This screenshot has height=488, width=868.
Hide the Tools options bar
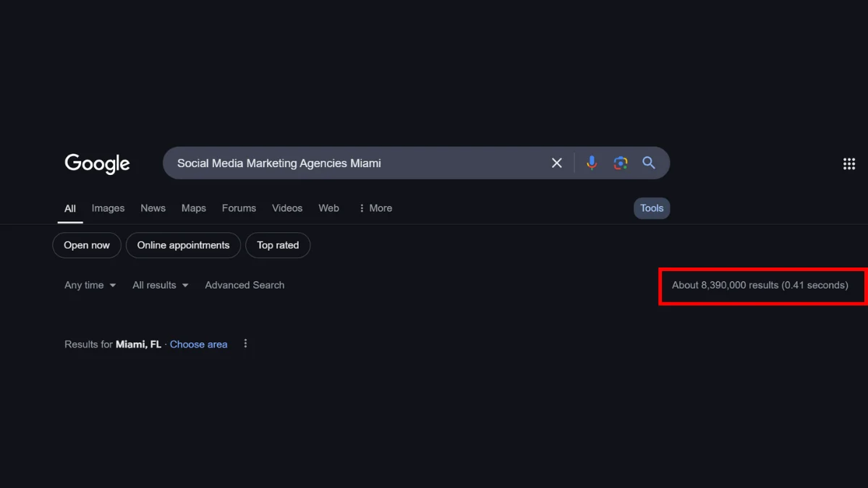click(x=651, y=208)
